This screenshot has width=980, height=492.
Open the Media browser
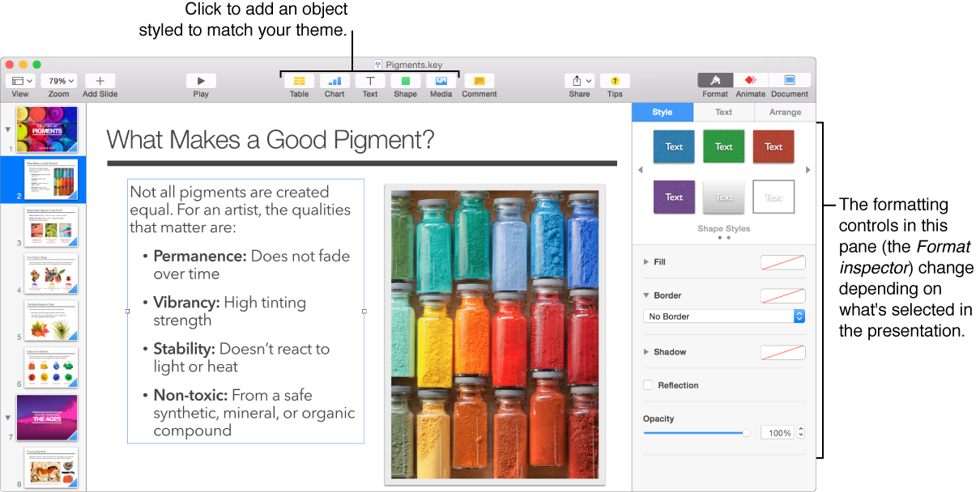[441, 81]
